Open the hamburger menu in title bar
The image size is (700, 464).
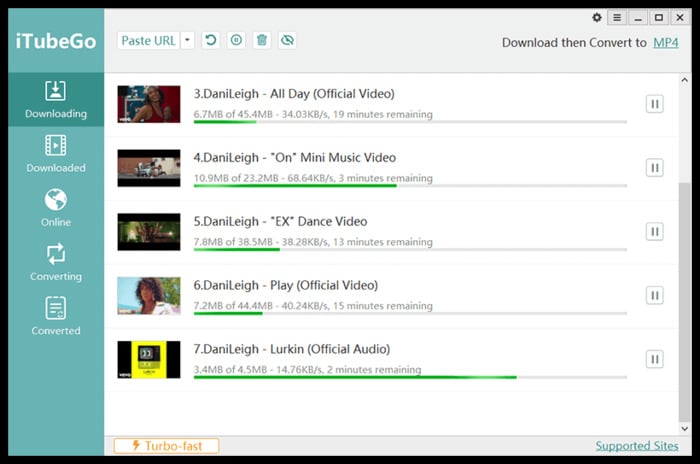point(618,17)
